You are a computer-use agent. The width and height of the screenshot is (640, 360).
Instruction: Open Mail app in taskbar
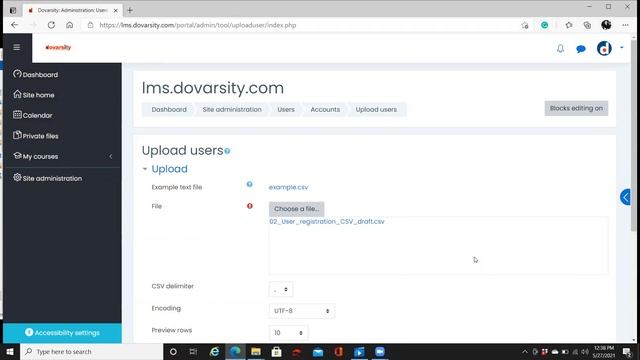(318, 351)
